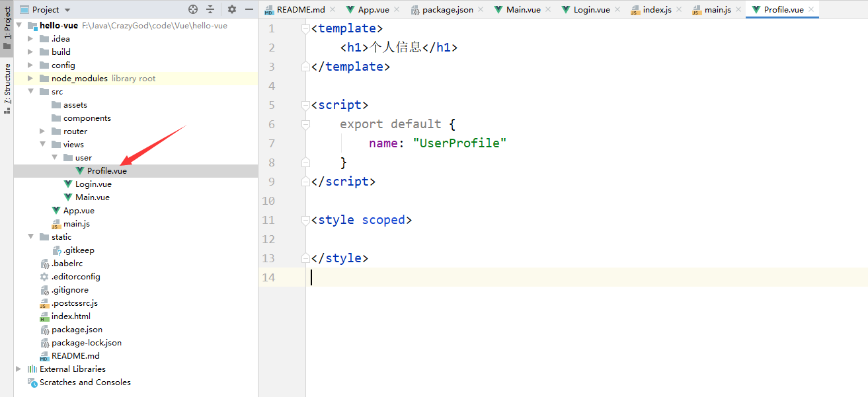Image resolution: width=868 pixels, height=397 pixels.
Task: Close the package.json tab
Action: coord(480,9)
